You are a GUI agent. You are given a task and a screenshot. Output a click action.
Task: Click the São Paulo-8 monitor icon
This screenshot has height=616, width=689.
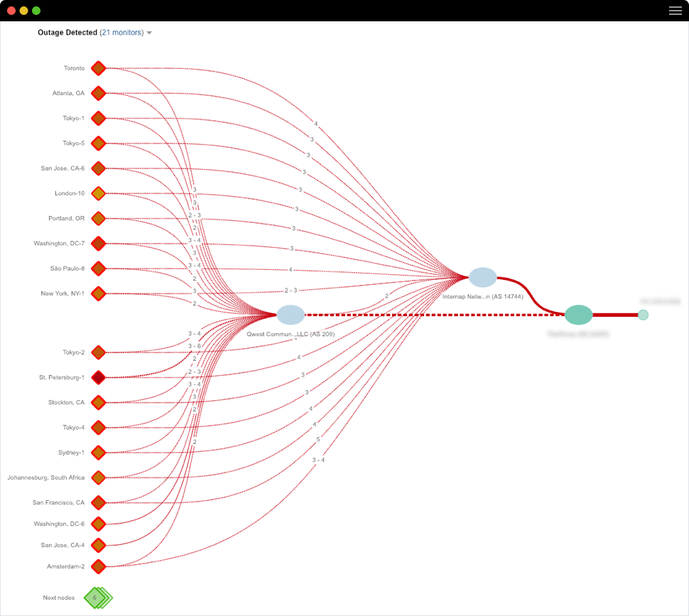(x=98, y=269)
